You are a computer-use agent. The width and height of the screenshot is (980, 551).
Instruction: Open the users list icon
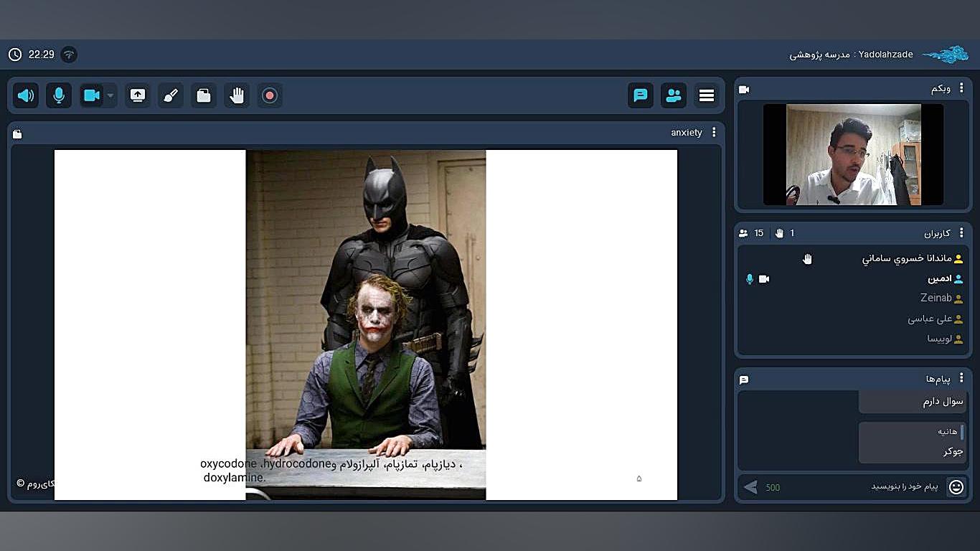point(674,95)
